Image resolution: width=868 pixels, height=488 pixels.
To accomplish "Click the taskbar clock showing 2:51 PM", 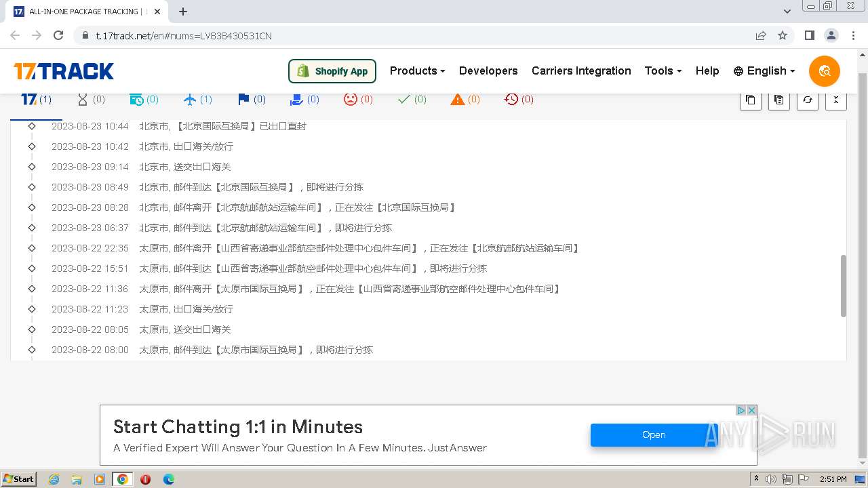I will point(833,479).
